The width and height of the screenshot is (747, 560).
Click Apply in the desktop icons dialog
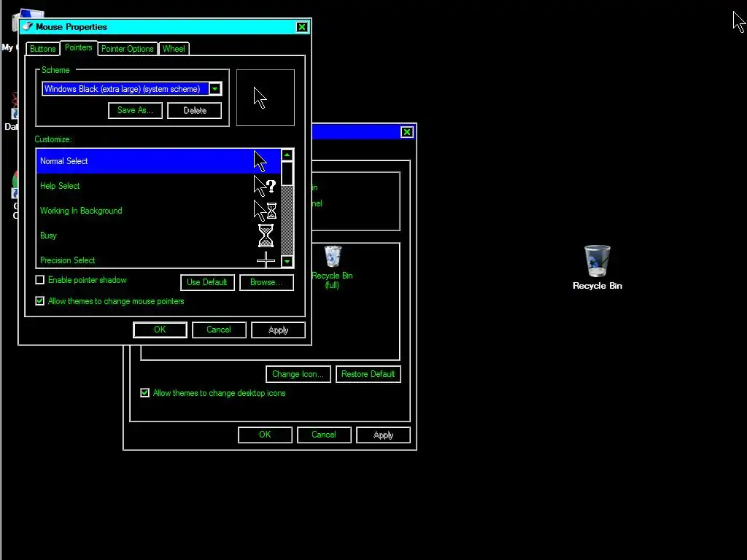click(383, 435)
